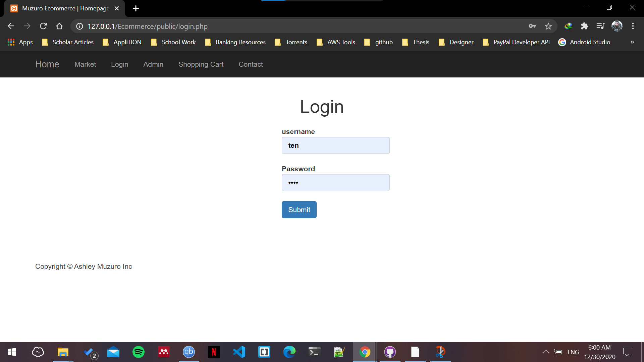Open the Chrome extensions puzzle icon

(585, 26)
